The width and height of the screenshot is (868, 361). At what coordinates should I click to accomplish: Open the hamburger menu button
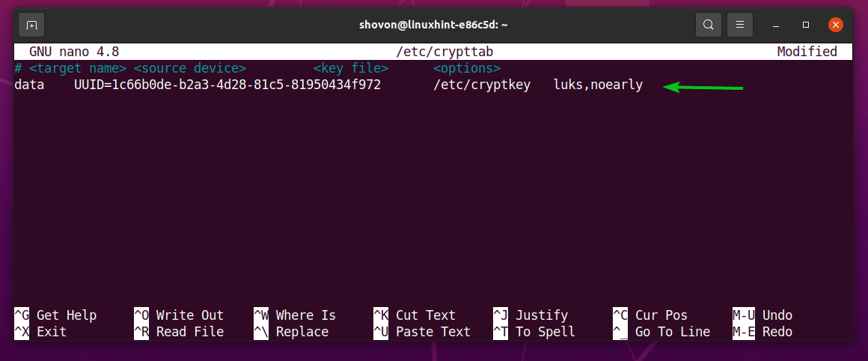739,25
